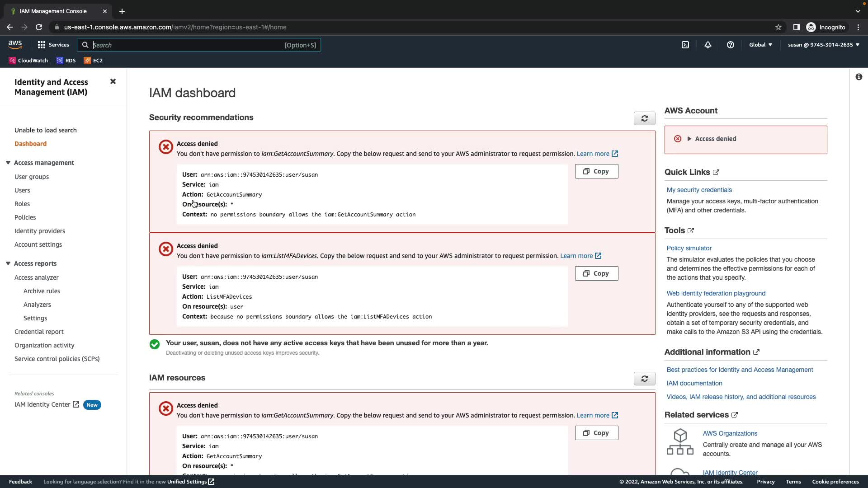868x488 pixels.
Task: Open the Services grid menu
Action: pos(53,45)
